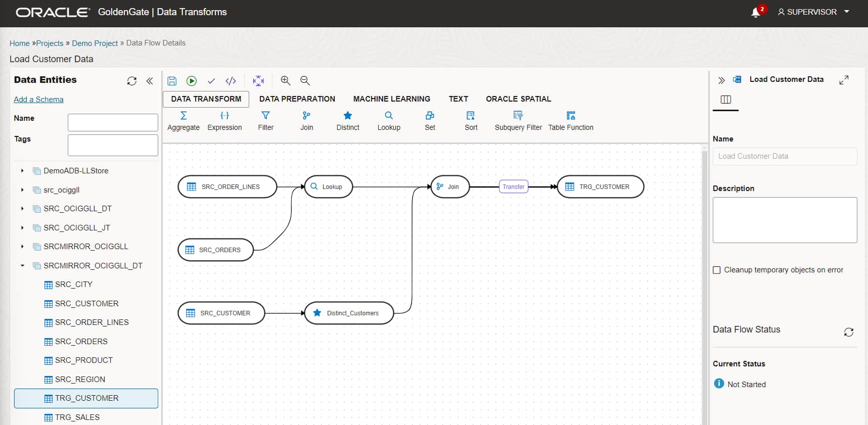Click the zoom out magnifier icon
Viewport: 868px width, 425px height.
point(305,80)
